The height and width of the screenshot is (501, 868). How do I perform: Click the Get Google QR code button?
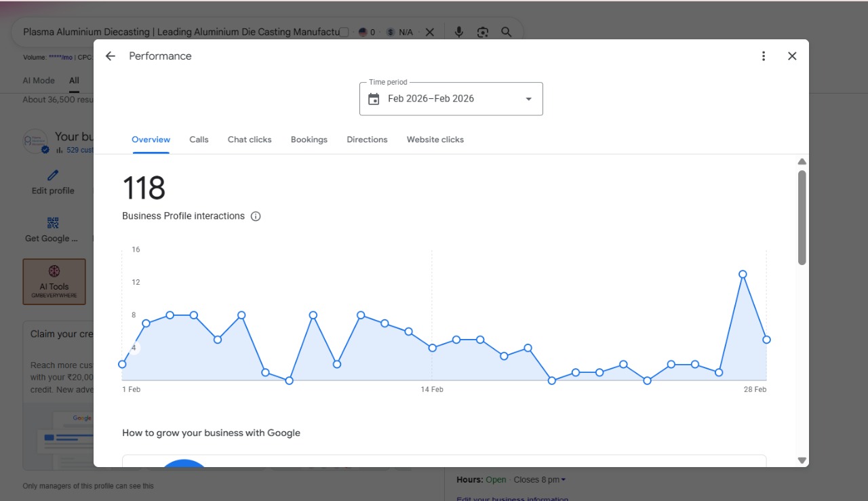click(x=52, y=230)
